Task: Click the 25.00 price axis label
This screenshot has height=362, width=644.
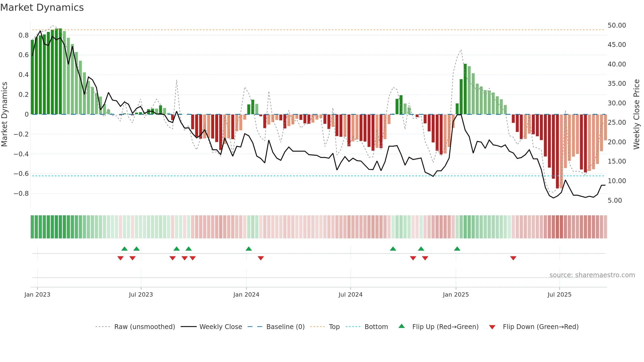Action: [x=617, y=123]
